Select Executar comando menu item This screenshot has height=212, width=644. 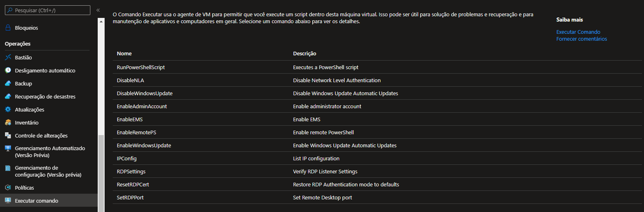[49, 201]
